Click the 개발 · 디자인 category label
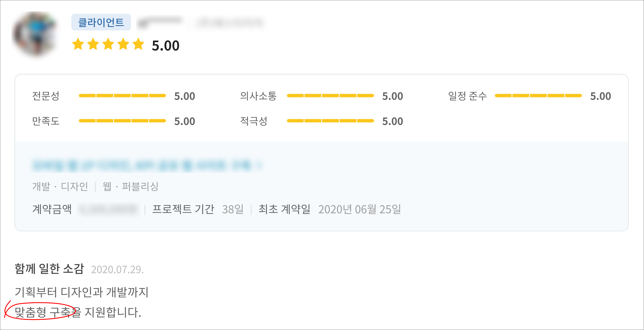 click(x=60, y=186)
